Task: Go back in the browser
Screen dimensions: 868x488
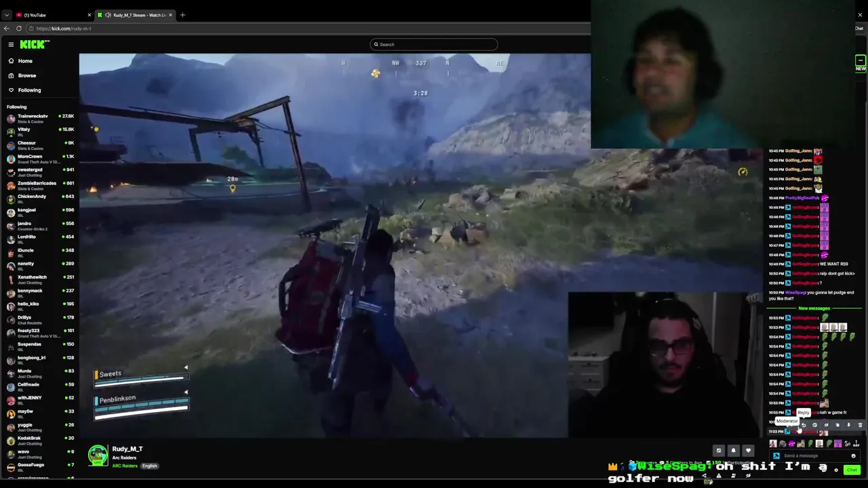Action: tap(7, 28)
